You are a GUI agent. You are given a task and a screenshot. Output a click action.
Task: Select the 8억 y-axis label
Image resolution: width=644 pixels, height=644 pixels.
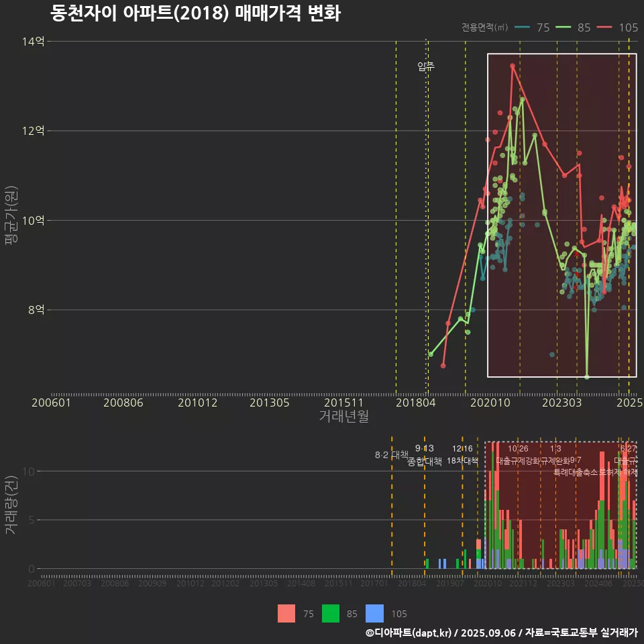36,310
